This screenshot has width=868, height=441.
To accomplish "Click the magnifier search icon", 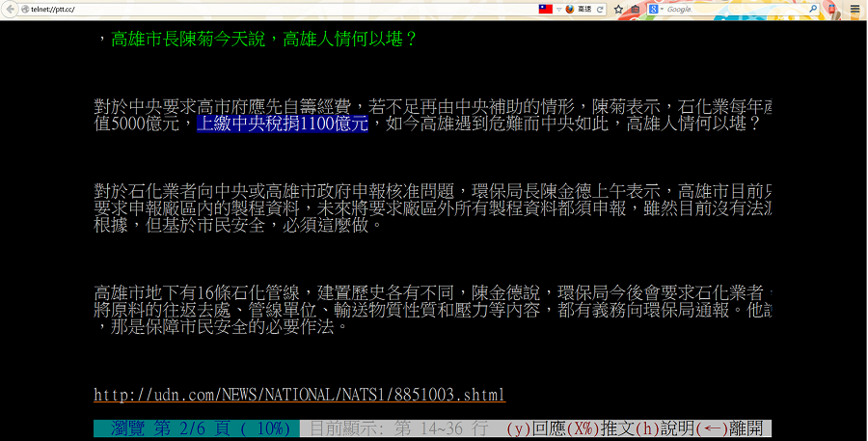I will point(813,9).
